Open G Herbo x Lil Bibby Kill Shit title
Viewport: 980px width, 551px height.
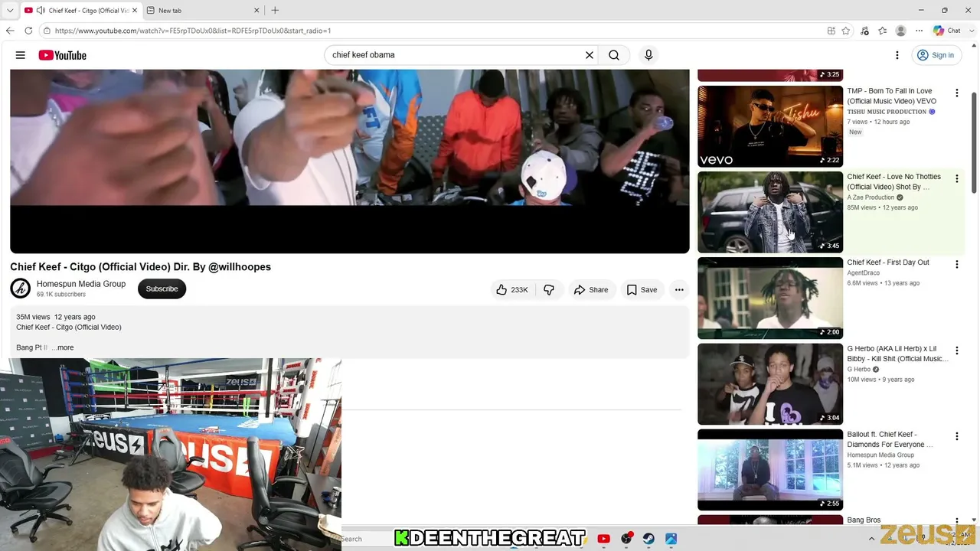point(897,354)
